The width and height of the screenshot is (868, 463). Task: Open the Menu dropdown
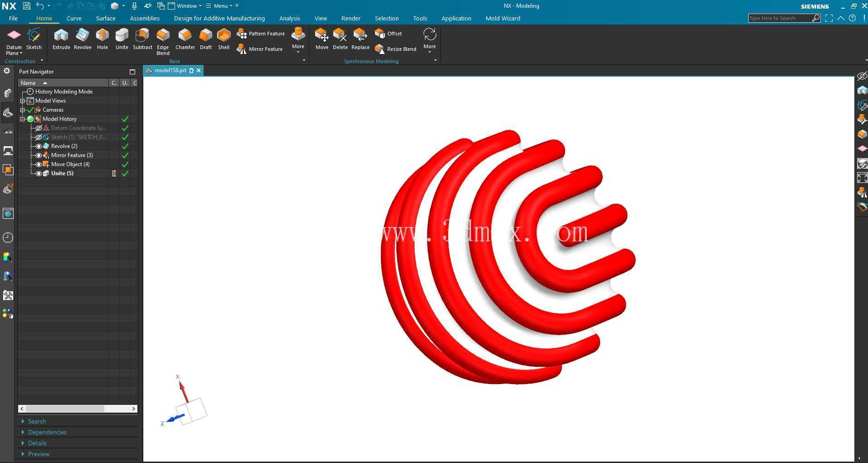click(x=219, y=6)
